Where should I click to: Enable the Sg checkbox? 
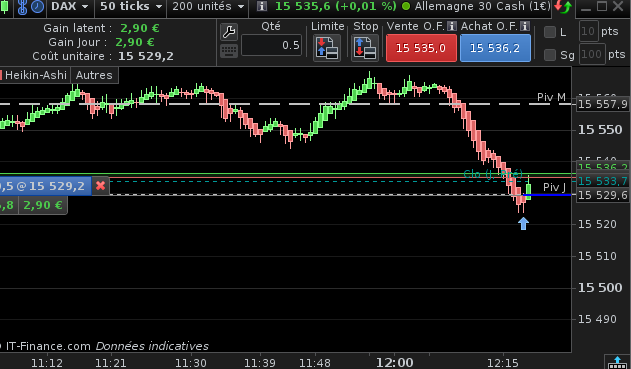[x=550, y=55]
